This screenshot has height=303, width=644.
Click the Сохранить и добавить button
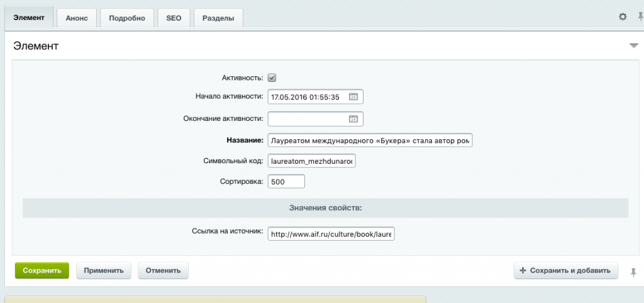pos(566,271)
